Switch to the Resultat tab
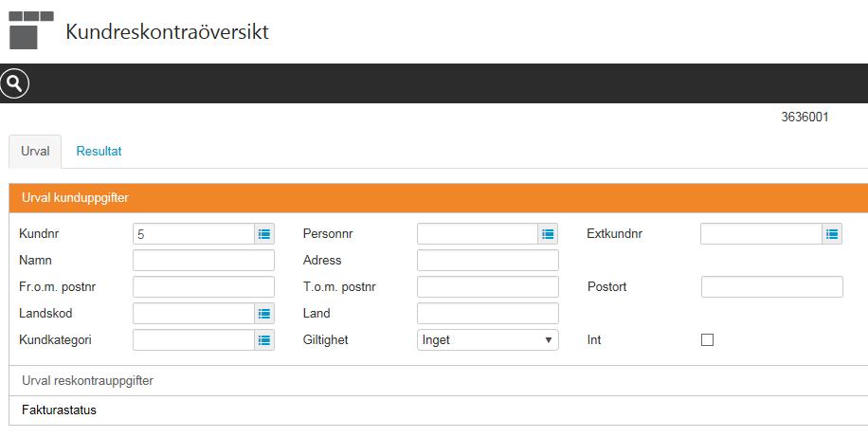 [x=99, y=152]
